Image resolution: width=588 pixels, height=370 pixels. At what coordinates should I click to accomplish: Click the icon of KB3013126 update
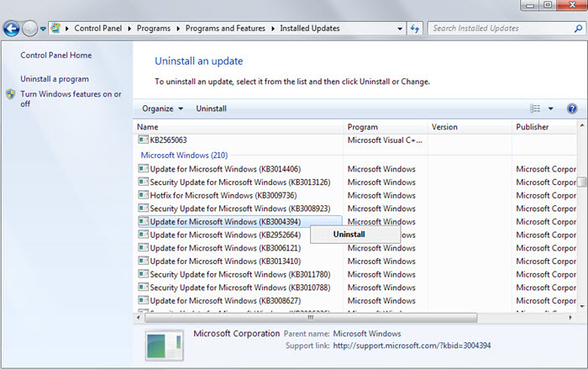click(x=144, y=182)
